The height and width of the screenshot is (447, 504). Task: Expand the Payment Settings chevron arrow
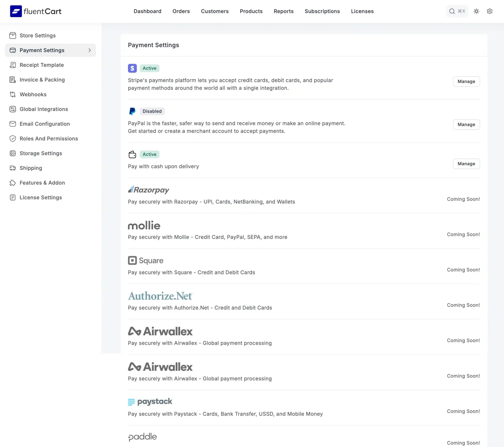(x=90, y=50)
